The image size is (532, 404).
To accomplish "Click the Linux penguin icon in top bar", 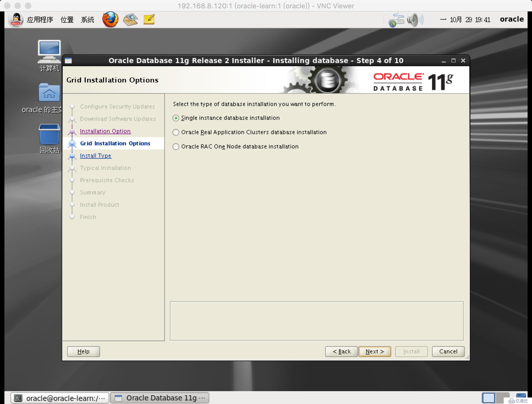I will 16,20.
